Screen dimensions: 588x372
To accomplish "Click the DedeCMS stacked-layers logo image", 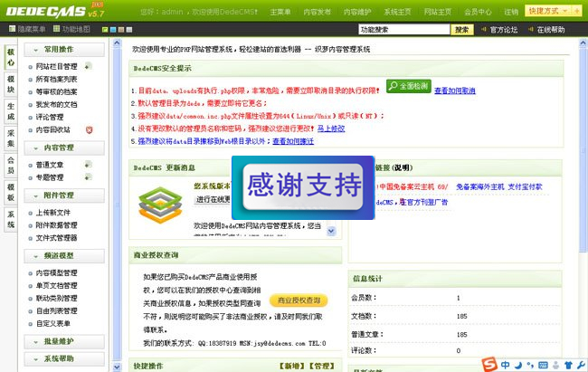I will click(160, 205).
